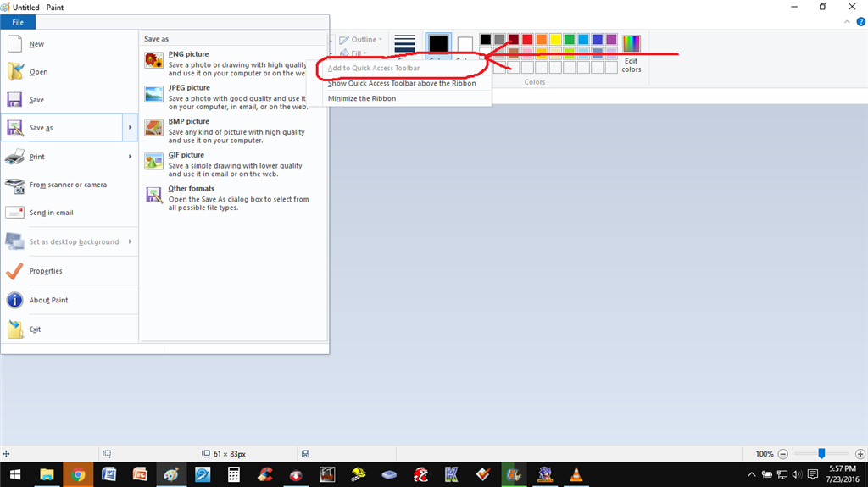Viewport: 868px width, 487px height.
Task: Expand the Save as submenu arrow
Action: point(130,128)
